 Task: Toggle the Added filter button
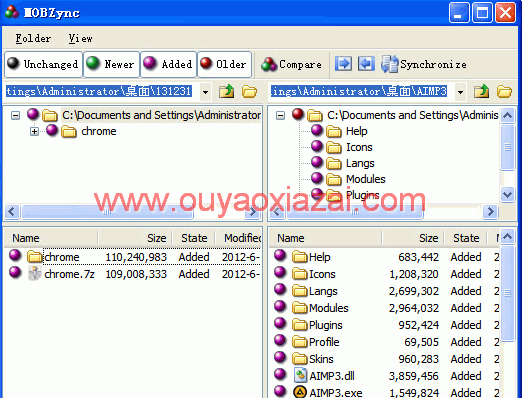tap(169, 64)
